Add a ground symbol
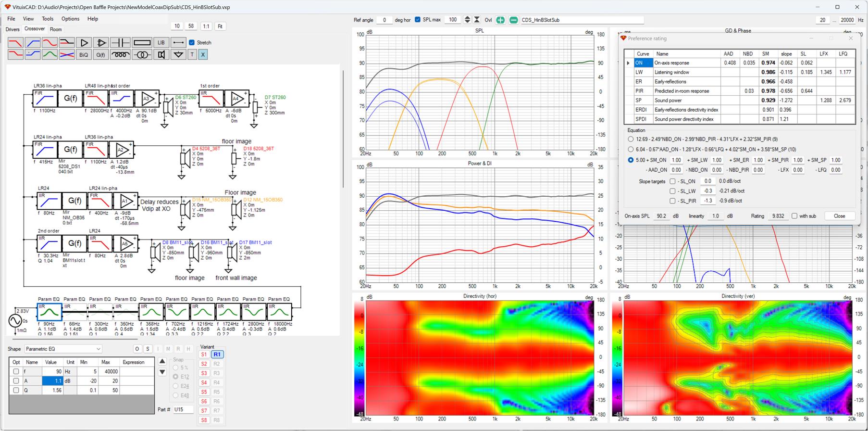The height and width of the screenshot is (431, 868). pos(178,54)
